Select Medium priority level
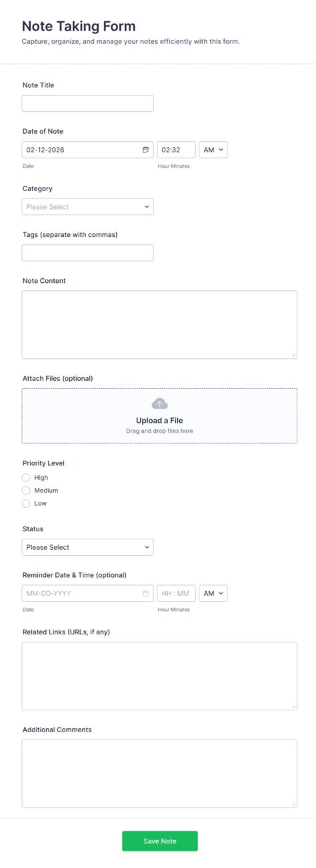Screen dimensions: 316x868 click(26, 491)
